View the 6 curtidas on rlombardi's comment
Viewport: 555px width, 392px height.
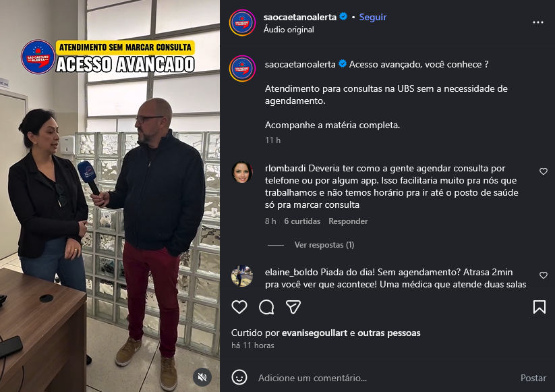pos(302,221)
